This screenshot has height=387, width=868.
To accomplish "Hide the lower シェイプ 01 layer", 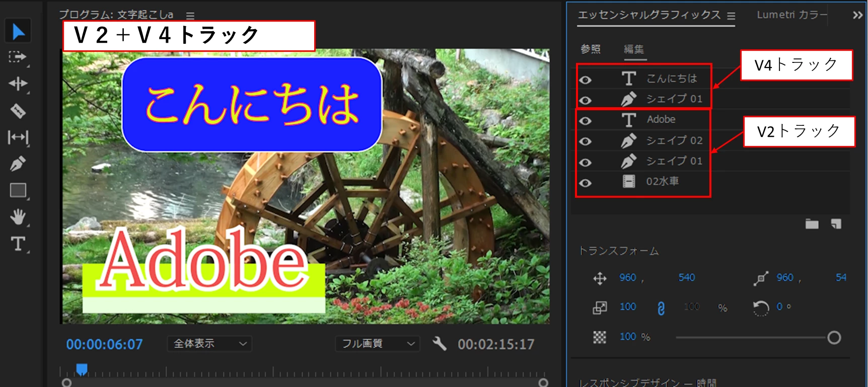I will click(585, 162).
